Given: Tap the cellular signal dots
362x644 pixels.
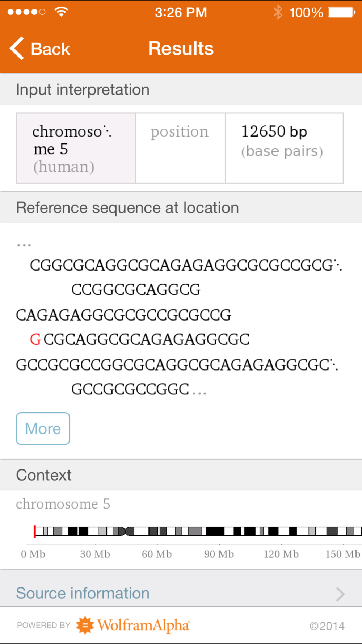Looking at the screenshot, I should coord(26,12).
